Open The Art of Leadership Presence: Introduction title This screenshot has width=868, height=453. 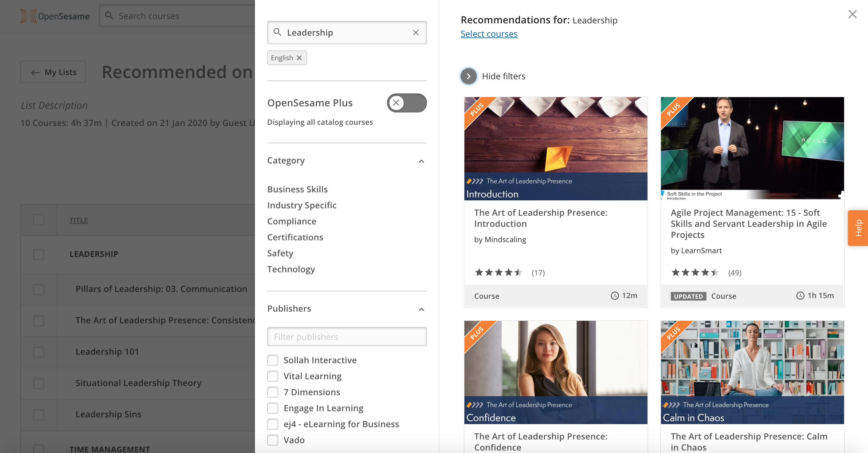[x=541, y=218]
